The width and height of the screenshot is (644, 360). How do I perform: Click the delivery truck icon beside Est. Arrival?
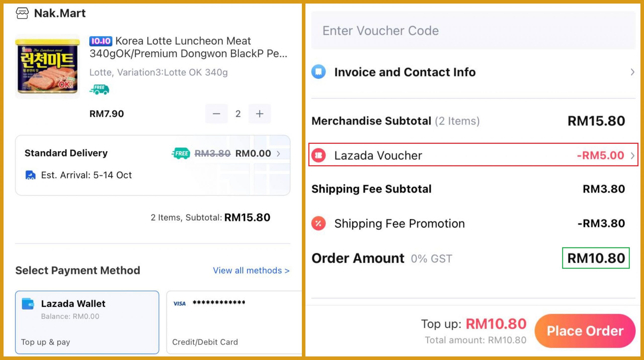[x=30, y=175]
